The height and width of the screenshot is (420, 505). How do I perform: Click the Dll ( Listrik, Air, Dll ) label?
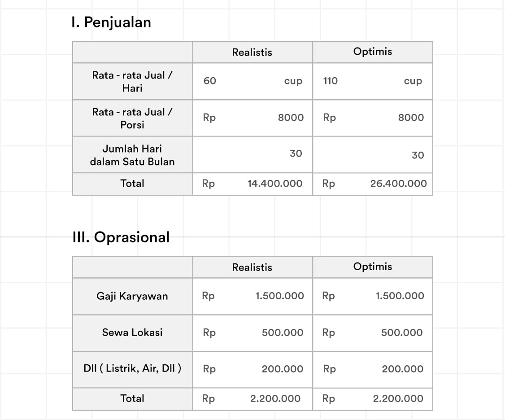click(x=132, y=369)
